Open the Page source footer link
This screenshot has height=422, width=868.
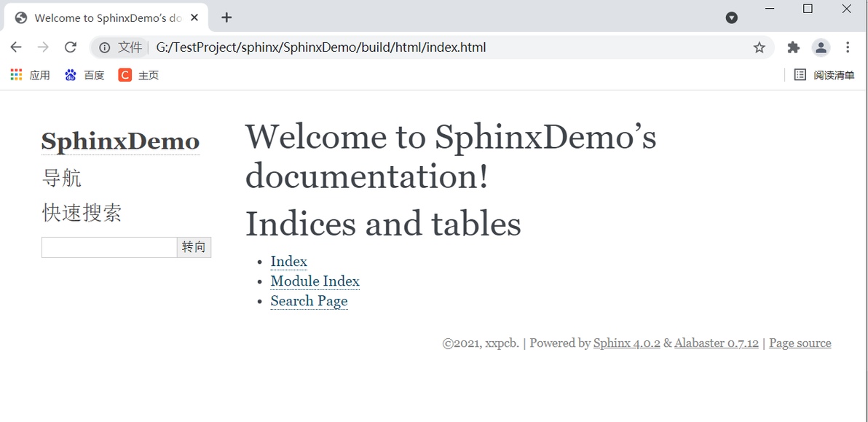click(800, 343)
